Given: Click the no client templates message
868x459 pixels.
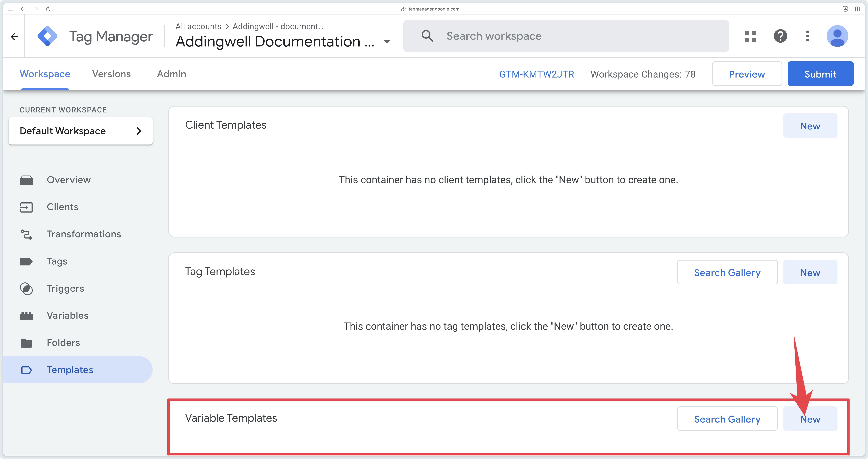Looking at the screenshot, I should (508, 180).
